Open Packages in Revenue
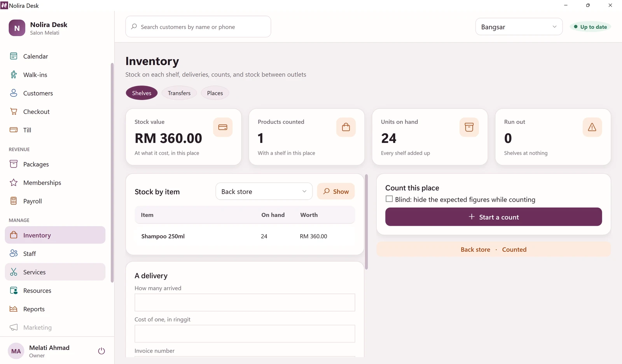The width and height of the screenshot is (622, 364). tap(55, 164)
